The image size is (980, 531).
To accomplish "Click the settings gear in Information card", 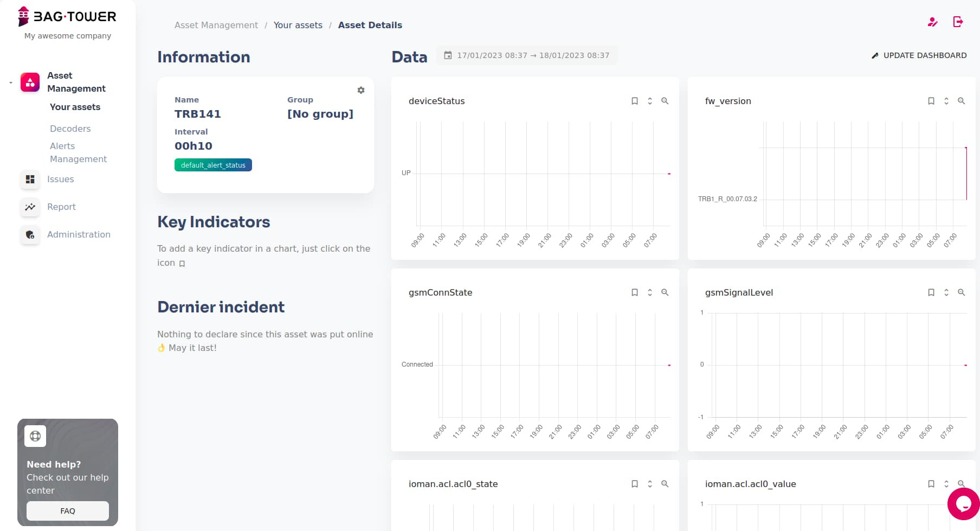I will [361, 90].
